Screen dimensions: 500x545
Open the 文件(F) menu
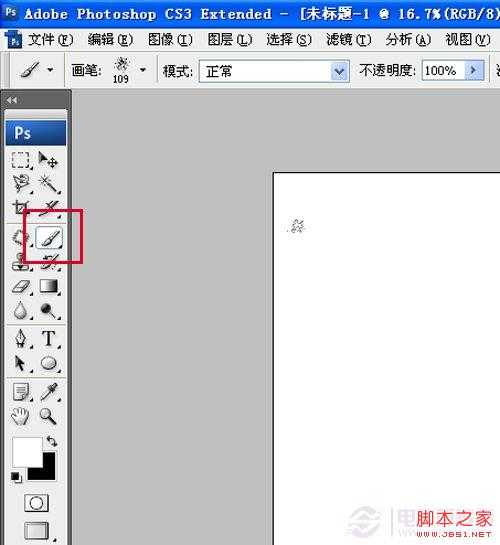(x=51, y=40)
